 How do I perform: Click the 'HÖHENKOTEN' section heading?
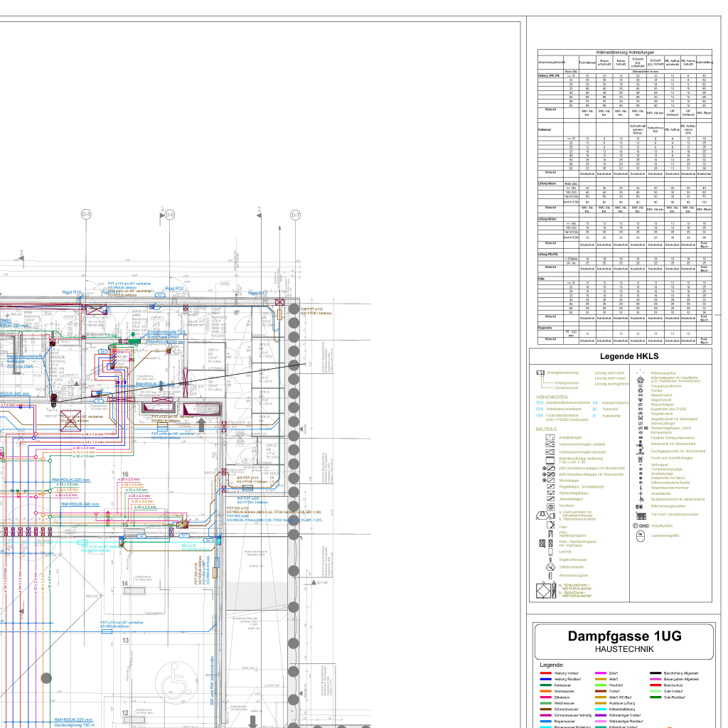pos(552,397)
